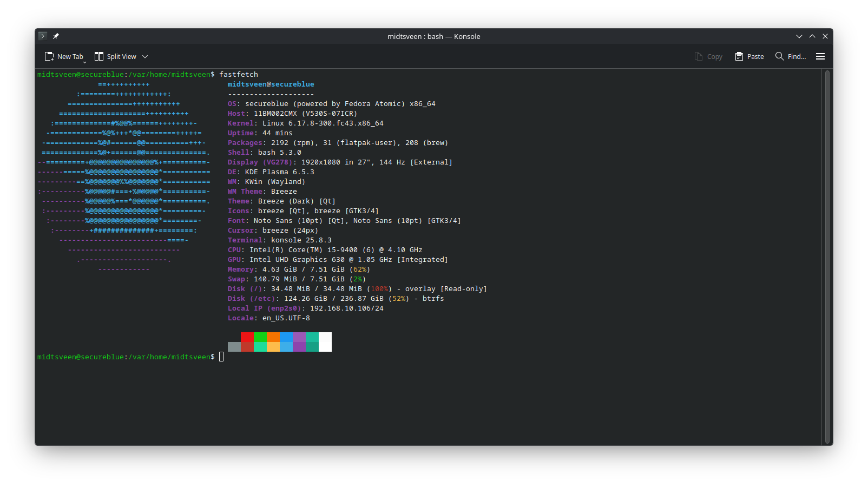Screen dimensions: 868x487
Task: Select the white color block
Action: pyautogui.click(x=325, y=342)
